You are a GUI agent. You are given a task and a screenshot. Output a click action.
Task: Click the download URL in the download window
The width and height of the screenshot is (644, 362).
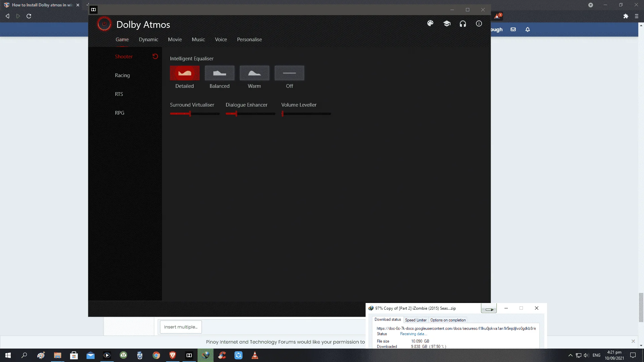pyautogui.click(x=456, y=328)
